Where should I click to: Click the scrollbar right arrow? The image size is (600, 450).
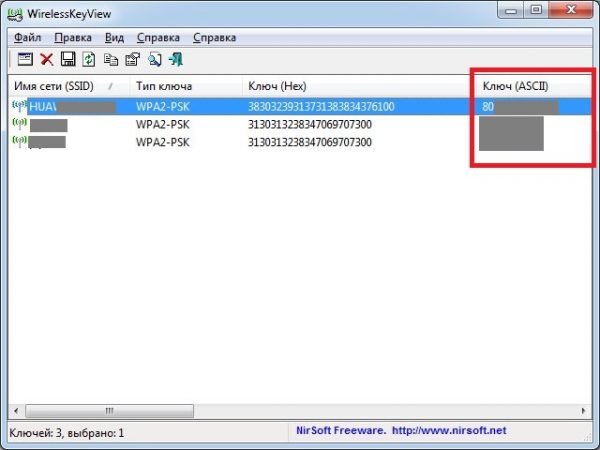[x=583, y=411]
